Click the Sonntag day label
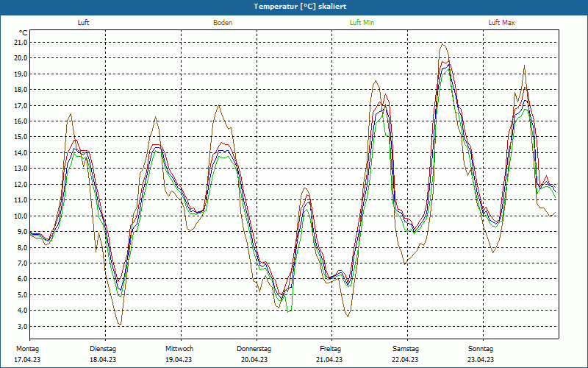Screen dimensions: 588x368 pos(481,349)
